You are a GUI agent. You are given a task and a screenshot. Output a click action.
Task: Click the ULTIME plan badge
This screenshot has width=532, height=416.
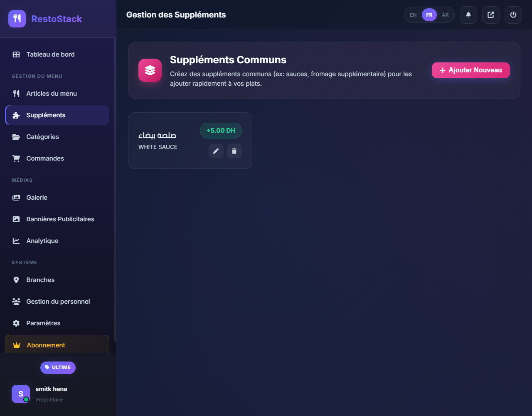click(x=58, y=367)
